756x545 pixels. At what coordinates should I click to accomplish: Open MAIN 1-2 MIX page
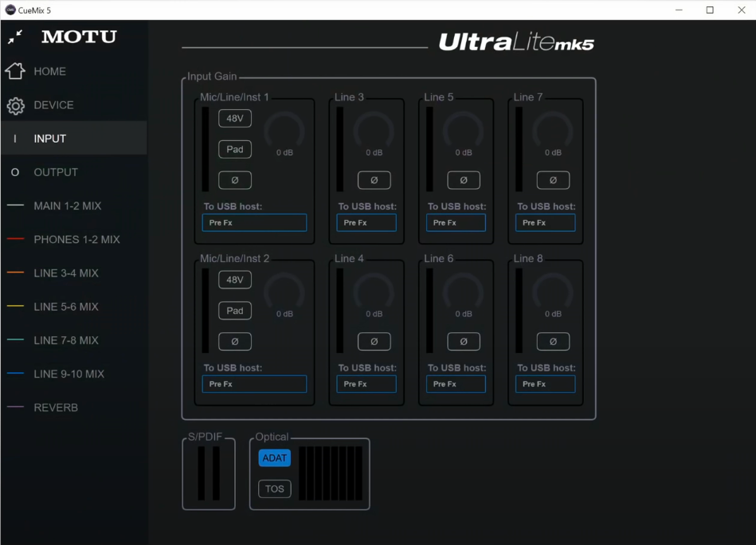click(x=74, y=206)
